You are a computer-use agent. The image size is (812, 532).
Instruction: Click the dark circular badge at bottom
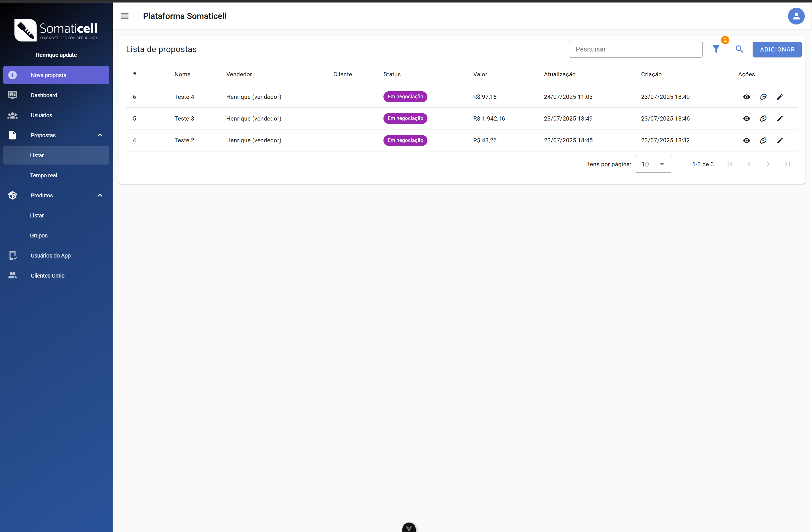pos(409,528)
